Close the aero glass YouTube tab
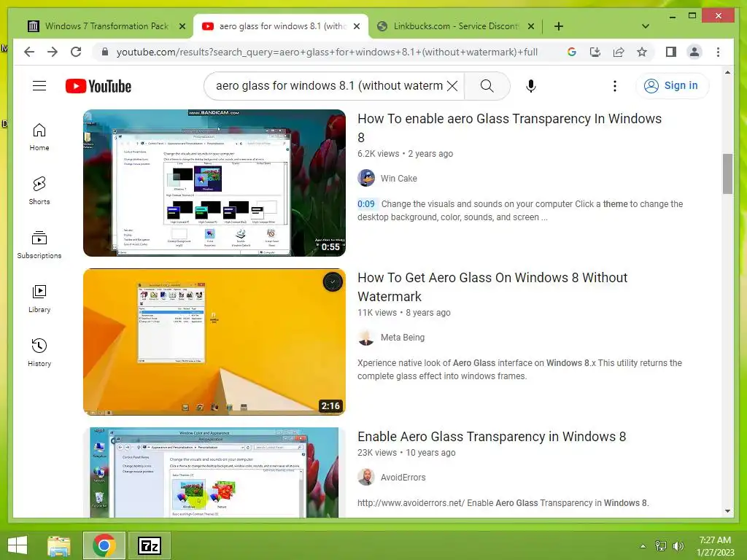The image size is (747, 560). [356, 27]
